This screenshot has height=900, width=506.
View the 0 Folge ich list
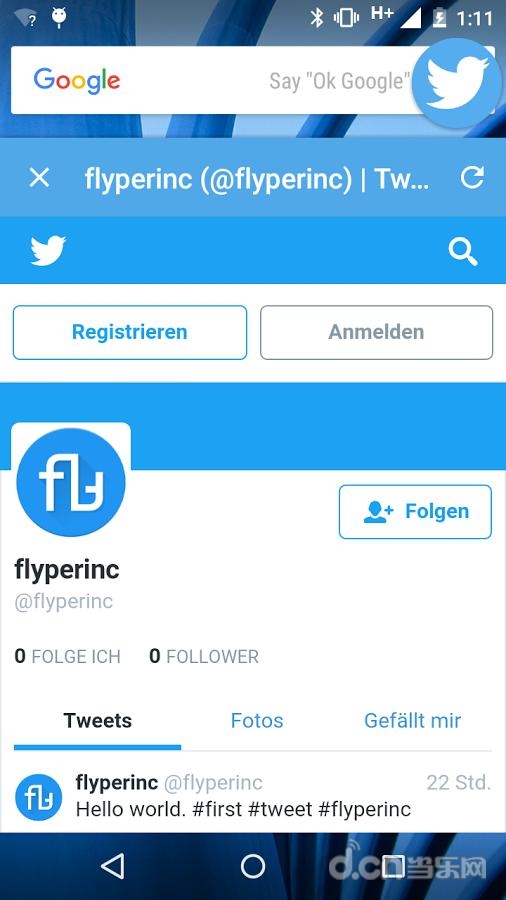coord(68,656)
